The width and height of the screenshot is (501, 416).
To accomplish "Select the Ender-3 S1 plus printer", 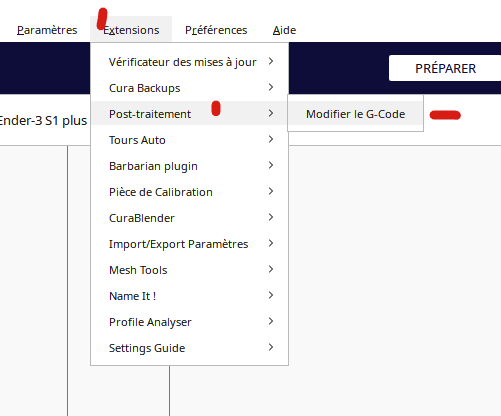I will pyautogui.click(x=43, y=120).
